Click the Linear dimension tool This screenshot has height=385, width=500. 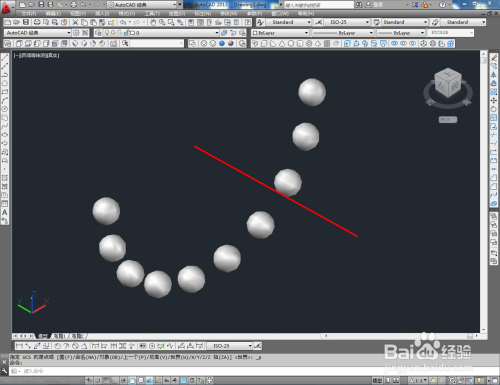point(19,346)
